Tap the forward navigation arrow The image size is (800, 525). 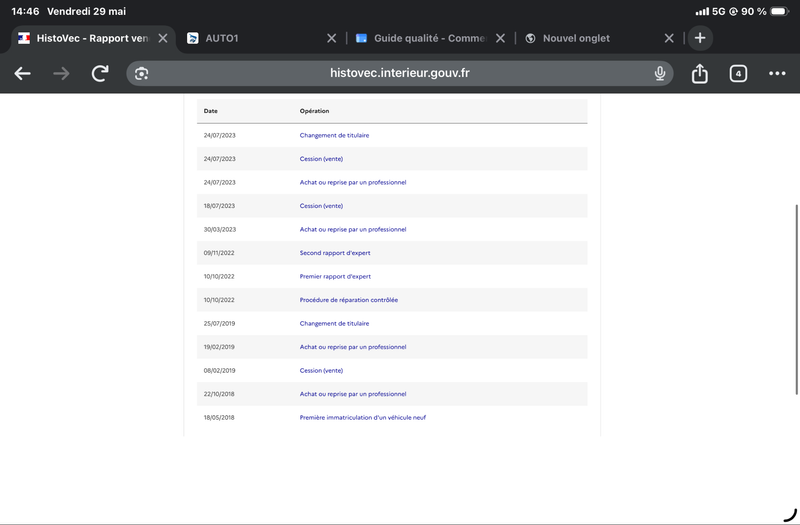click(x=61, y=73)
